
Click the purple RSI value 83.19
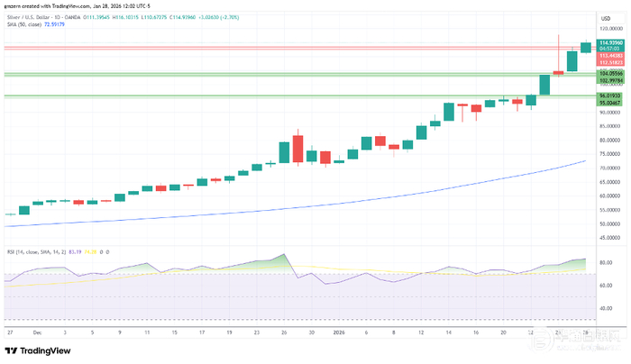tap(75, 252)
